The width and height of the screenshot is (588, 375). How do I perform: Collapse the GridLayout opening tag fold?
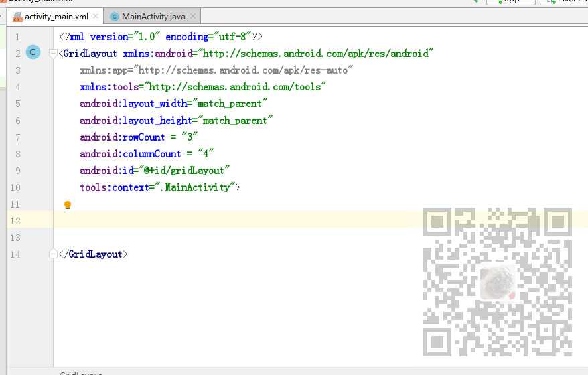coord(52,54)
